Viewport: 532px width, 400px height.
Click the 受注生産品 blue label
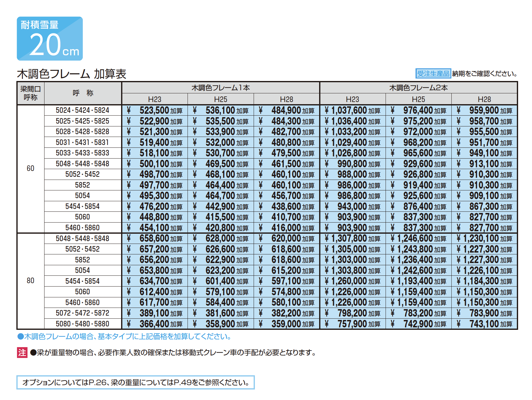433,74
